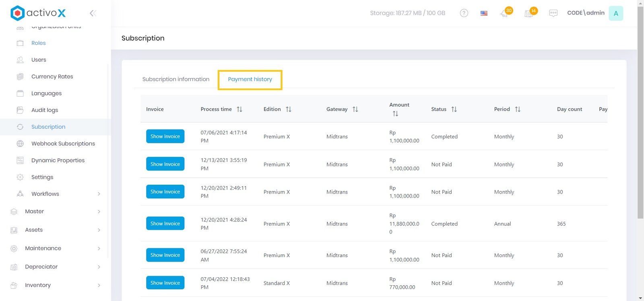Open notifications bell with 30 badge

tap(504, 13)
